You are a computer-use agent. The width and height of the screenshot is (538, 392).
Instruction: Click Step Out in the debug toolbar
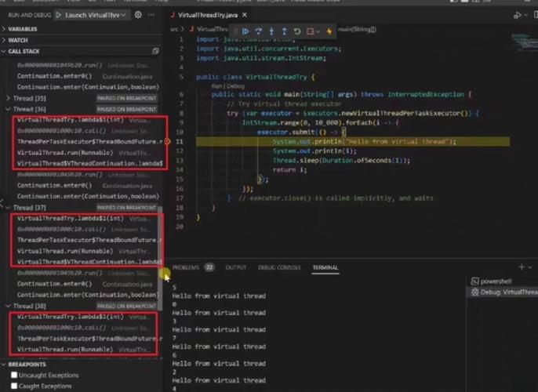[x=284, y=31]
